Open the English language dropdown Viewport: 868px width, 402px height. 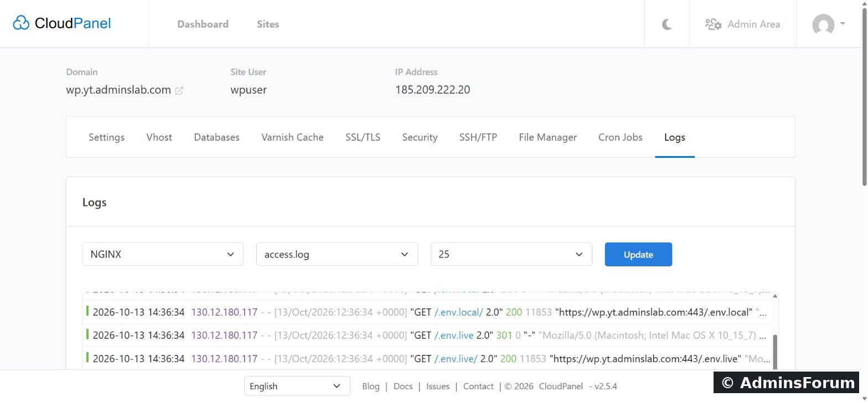[297, 386]
